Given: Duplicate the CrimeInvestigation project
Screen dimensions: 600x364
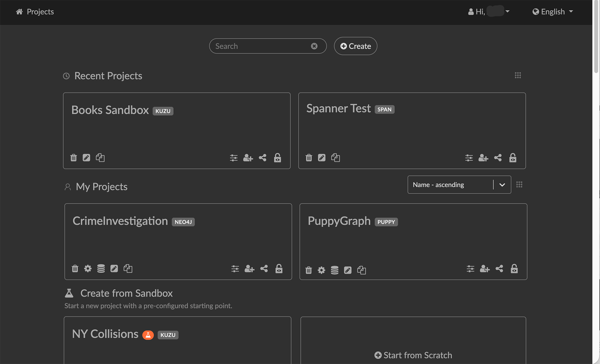Looking at the screenshot, I should (x=128, y=269).
